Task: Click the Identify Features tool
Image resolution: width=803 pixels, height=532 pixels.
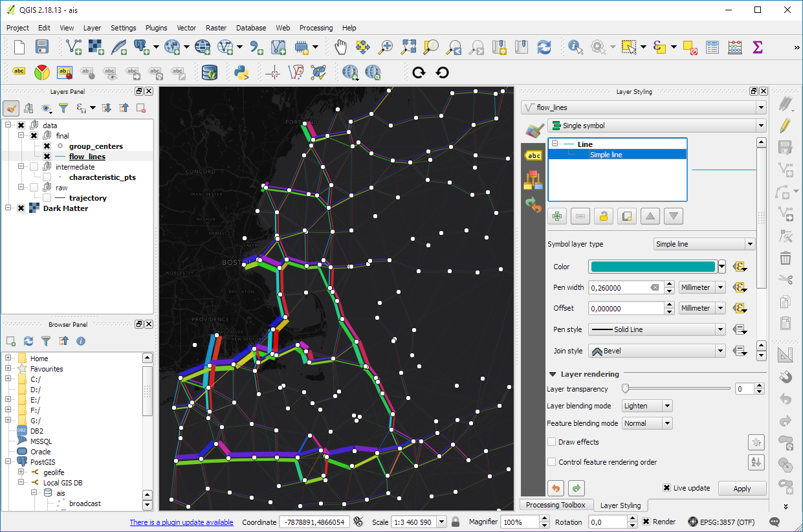Action: click(575, 47)
